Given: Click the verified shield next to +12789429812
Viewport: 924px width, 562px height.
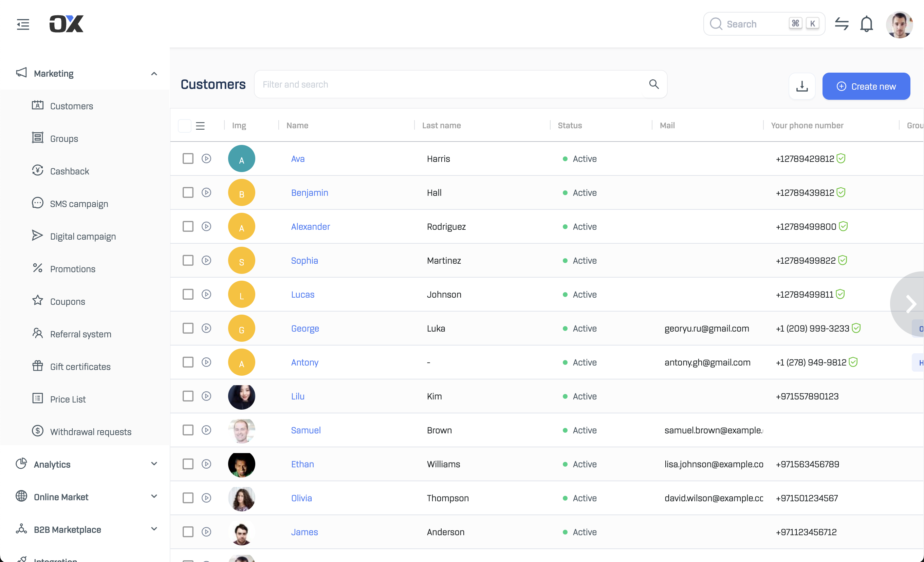Looking at the screenshot, I should pos(841,158).
